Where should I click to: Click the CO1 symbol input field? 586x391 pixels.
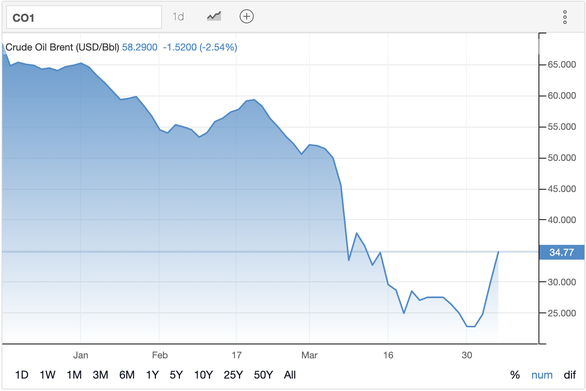84,17
